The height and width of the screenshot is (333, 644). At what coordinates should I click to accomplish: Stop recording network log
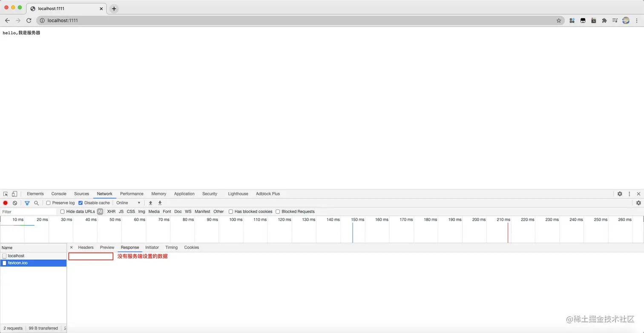6,203
